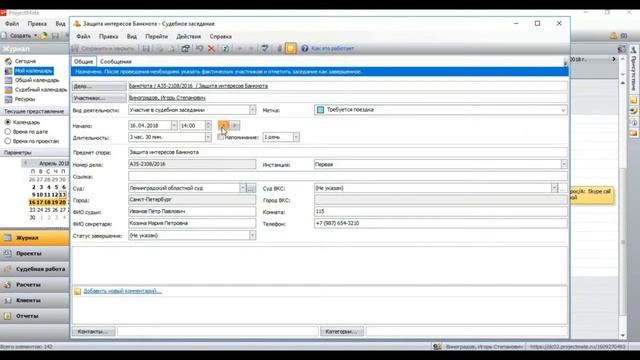Click the orange left arrow next to start time
Image resolution: width=640 pixels, height=360 pixels.
(x=223, y=125)
